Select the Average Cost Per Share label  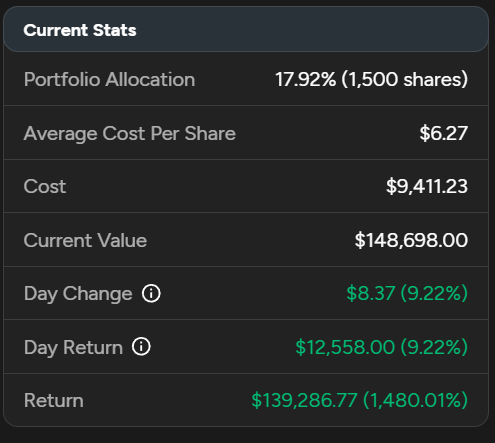click(130, 134)
